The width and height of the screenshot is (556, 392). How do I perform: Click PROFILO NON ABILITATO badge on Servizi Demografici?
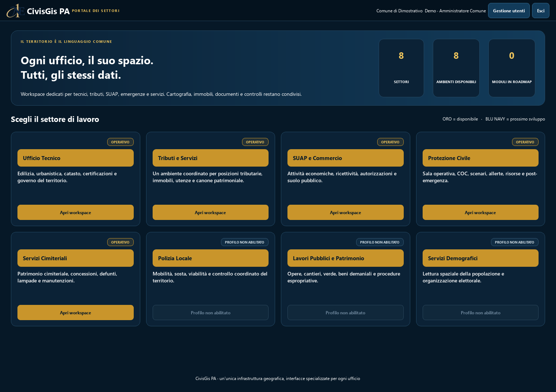[515, 242]
